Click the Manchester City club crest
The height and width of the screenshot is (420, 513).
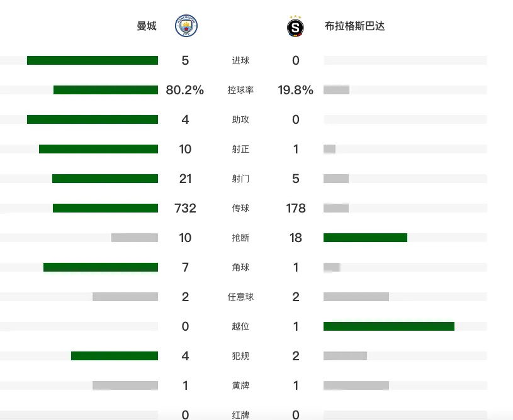(186, 26)
